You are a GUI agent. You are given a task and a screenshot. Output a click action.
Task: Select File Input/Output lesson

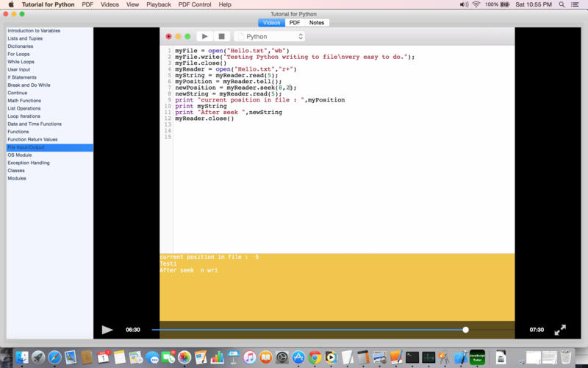49,147
